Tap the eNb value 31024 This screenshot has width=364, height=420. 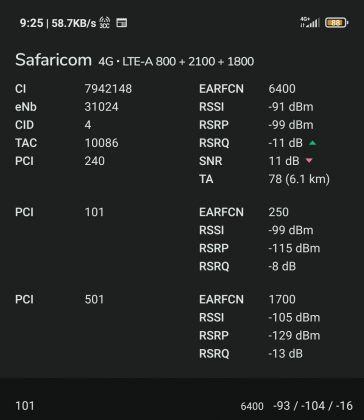click(101, 107)
